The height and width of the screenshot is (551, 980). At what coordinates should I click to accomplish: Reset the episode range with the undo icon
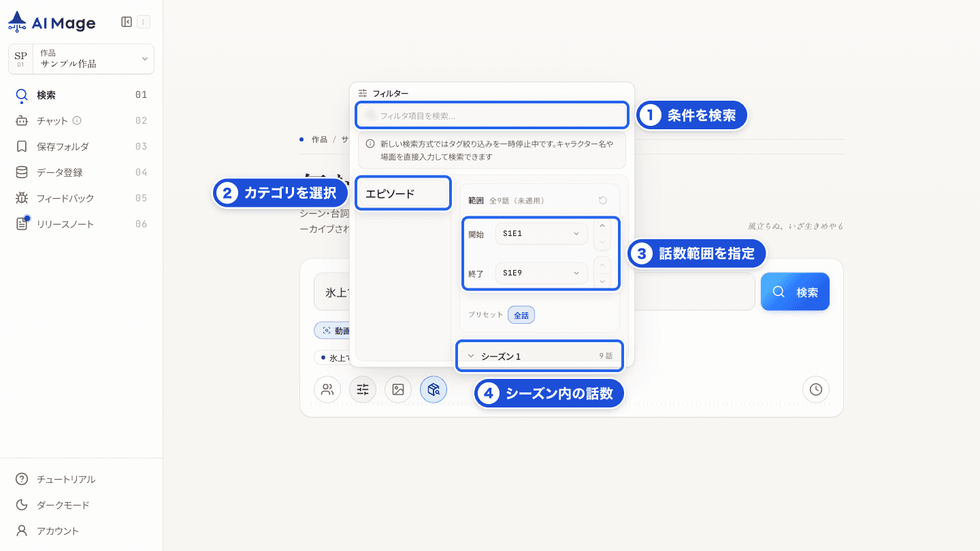pyautogui.click(x=602, y=201)
